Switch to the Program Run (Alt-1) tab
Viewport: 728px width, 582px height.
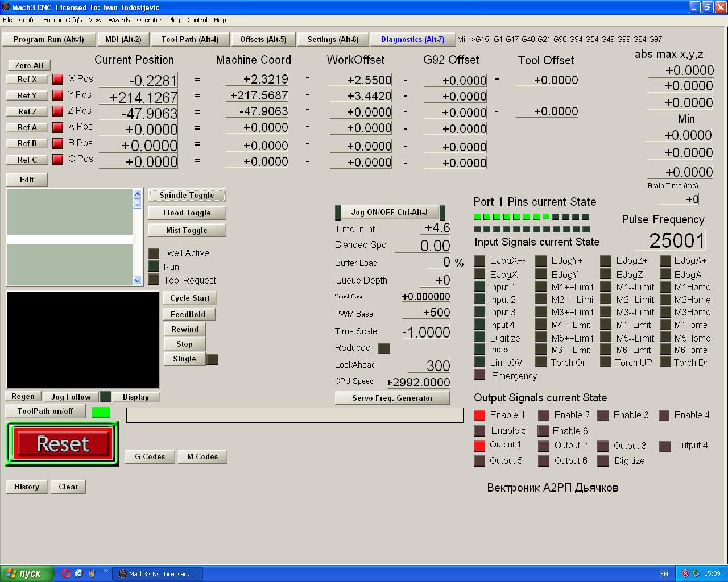49,39
